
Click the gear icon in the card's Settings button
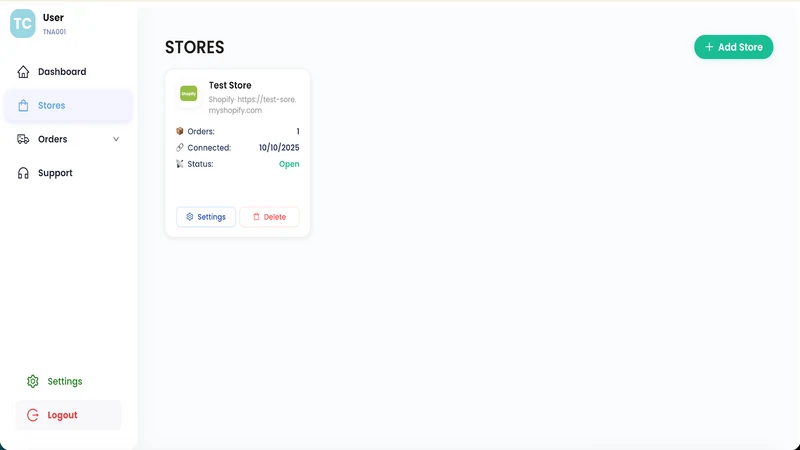pos(190,217)
